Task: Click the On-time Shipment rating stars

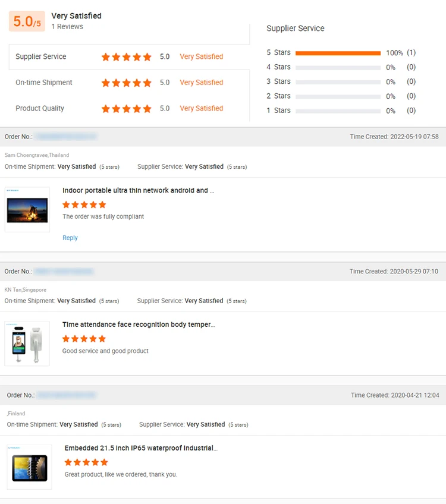Action: (x=126, y=83)
